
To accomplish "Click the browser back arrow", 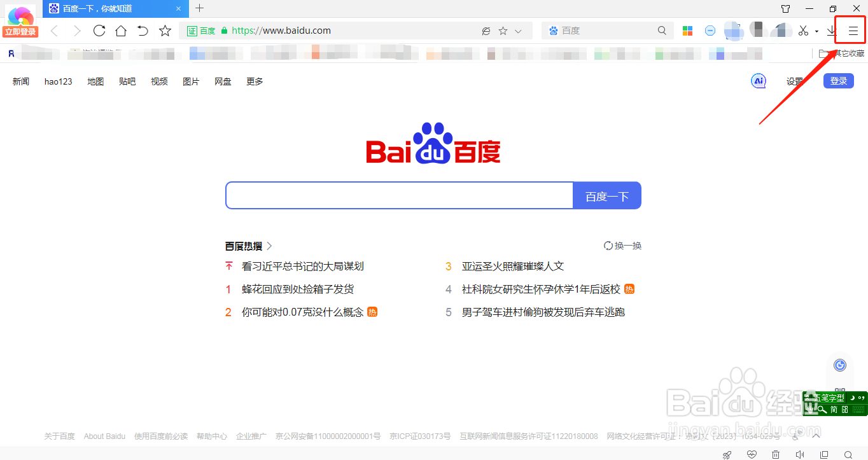I will (55, 31).
